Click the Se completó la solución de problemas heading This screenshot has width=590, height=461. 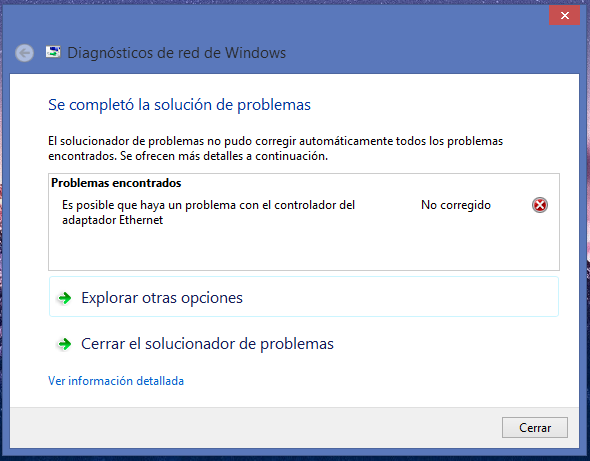tap(179, 105)
